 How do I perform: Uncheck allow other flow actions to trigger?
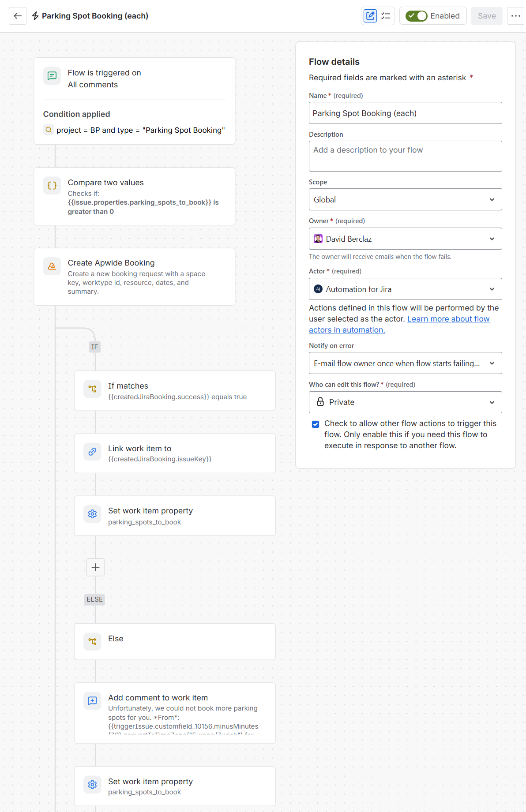point(316,424)
